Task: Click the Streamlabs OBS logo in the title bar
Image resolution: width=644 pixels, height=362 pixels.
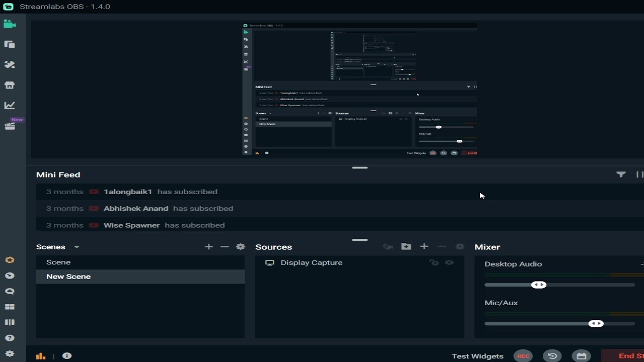Action: tap(8, 7)
